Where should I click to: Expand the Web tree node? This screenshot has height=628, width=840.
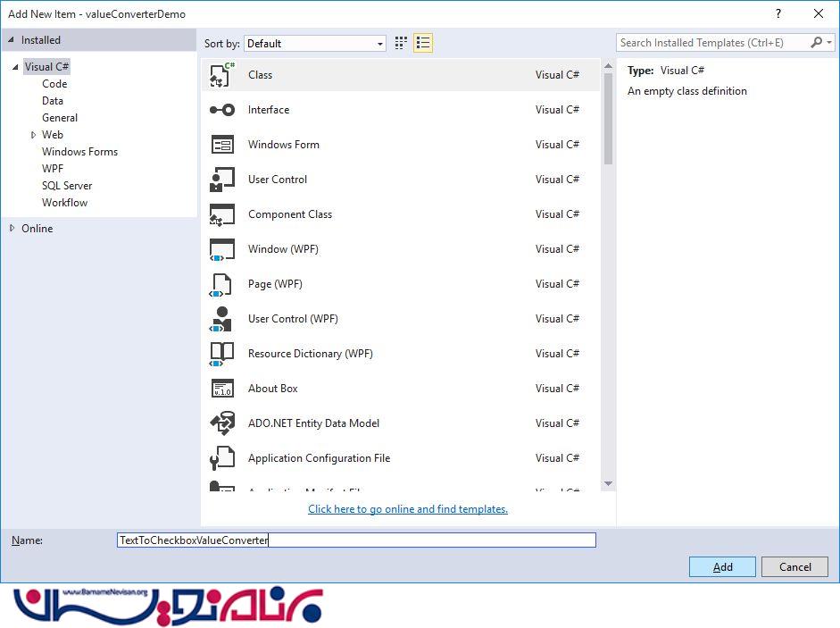click(34, 135)
